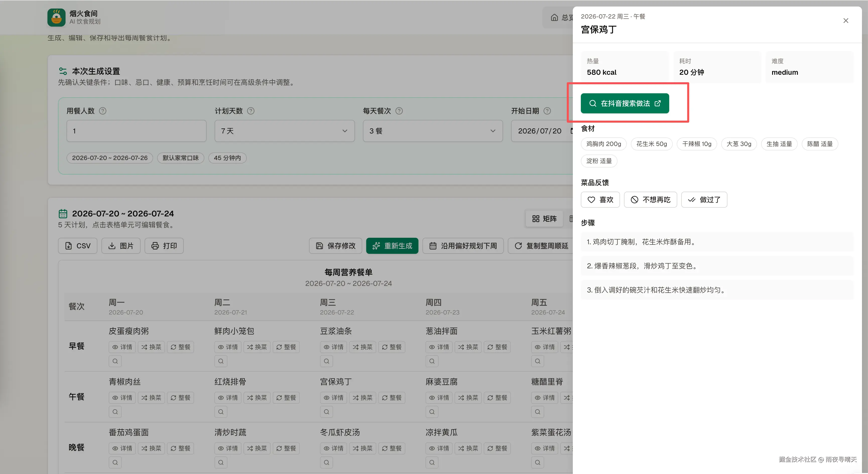Search recipe icon under 鲜肉小笼包

[x=221, y=361]
